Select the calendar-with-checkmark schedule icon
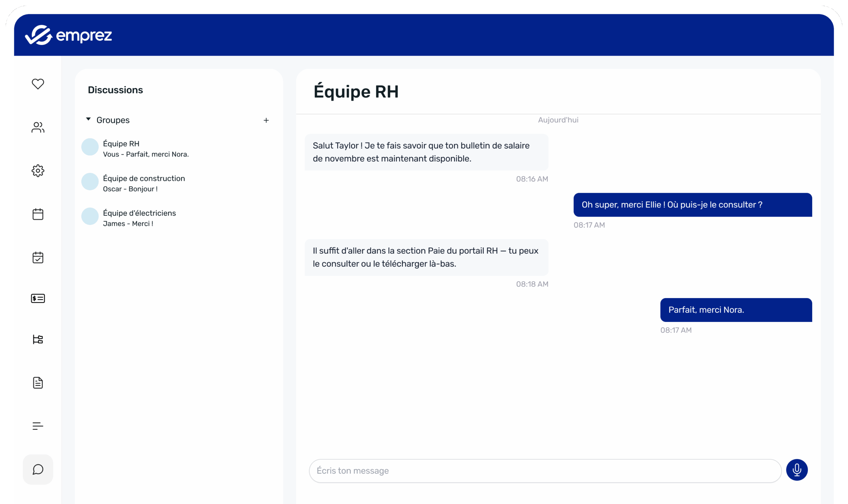 coord(38,257)
